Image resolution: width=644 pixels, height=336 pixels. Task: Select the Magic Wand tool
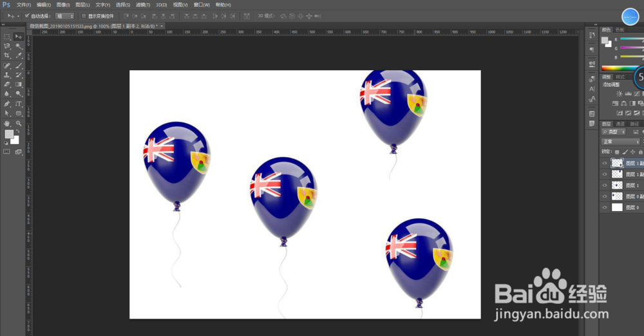click(19, 46)
